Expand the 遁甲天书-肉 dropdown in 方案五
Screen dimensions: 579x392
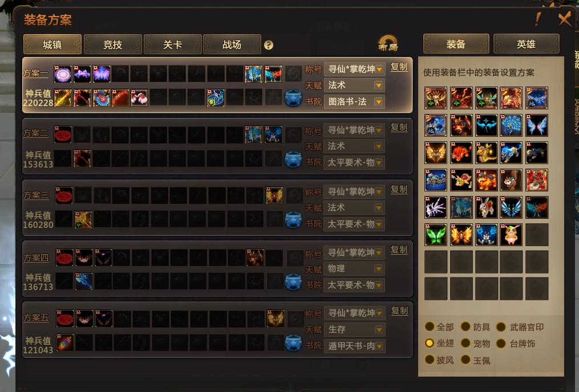point(354,346)
